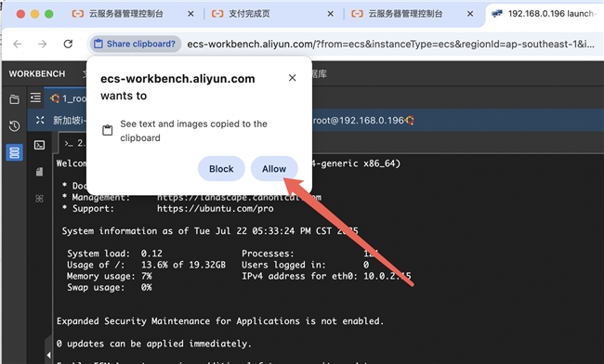Screen dimensions: 604x364
Task: Open the grid apps panel icon
Action: click(x=39, y=199)
